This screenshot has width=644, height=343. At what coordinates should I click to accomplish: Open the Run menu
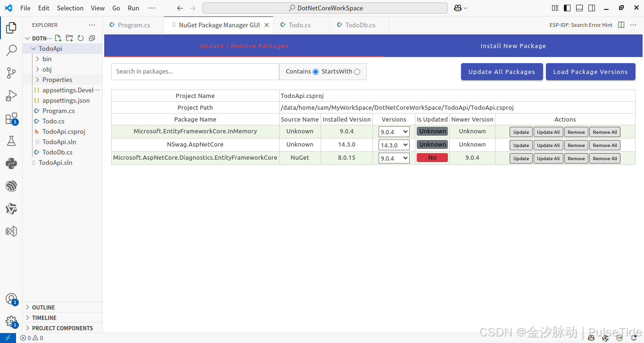coord(133,8)
